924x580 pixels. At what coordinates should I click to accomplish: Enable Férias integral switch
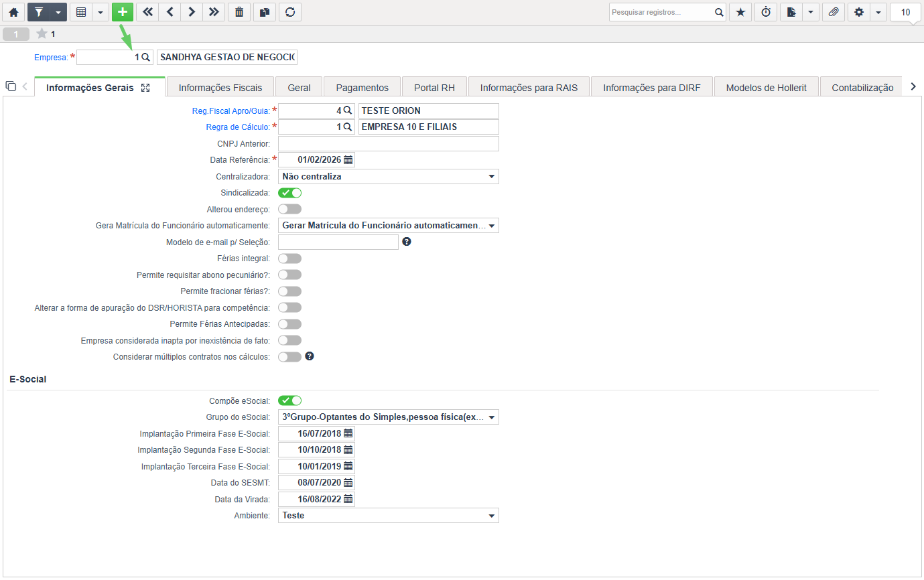click(x=289, y=259)
